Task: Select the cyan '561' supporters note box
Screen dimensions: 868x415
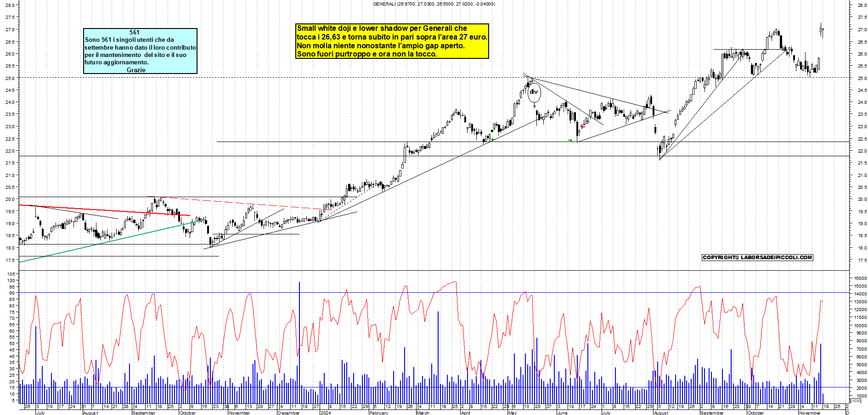Action: 140,51
